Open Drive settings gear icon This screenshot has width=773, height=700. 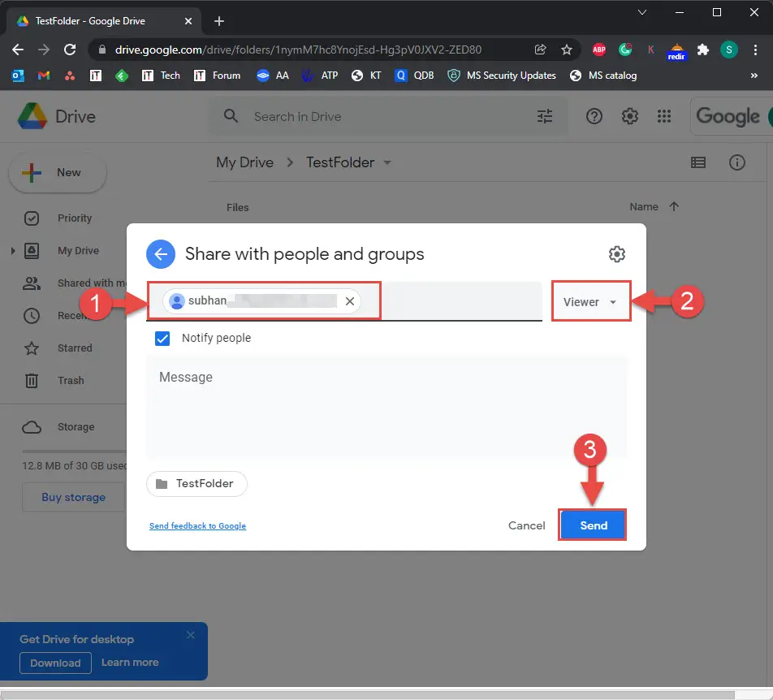pos(629,116)
